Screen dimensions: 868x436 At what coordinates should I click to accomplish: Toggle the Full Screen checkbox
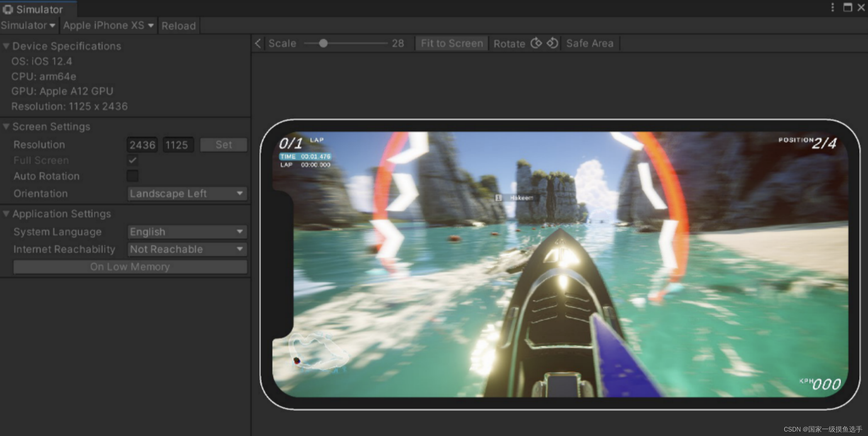tap(133, 160)
